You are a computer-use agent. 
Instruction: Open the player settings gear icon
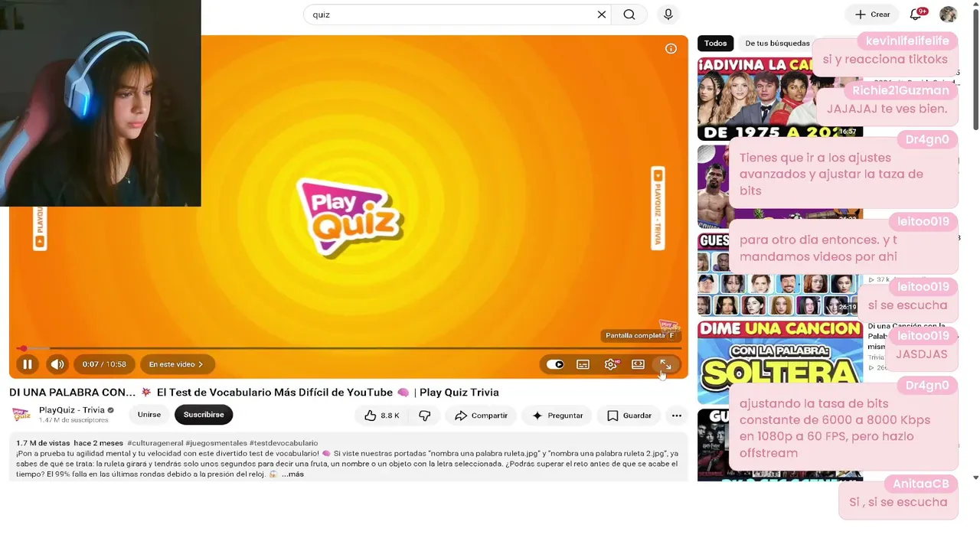point(610,364)
